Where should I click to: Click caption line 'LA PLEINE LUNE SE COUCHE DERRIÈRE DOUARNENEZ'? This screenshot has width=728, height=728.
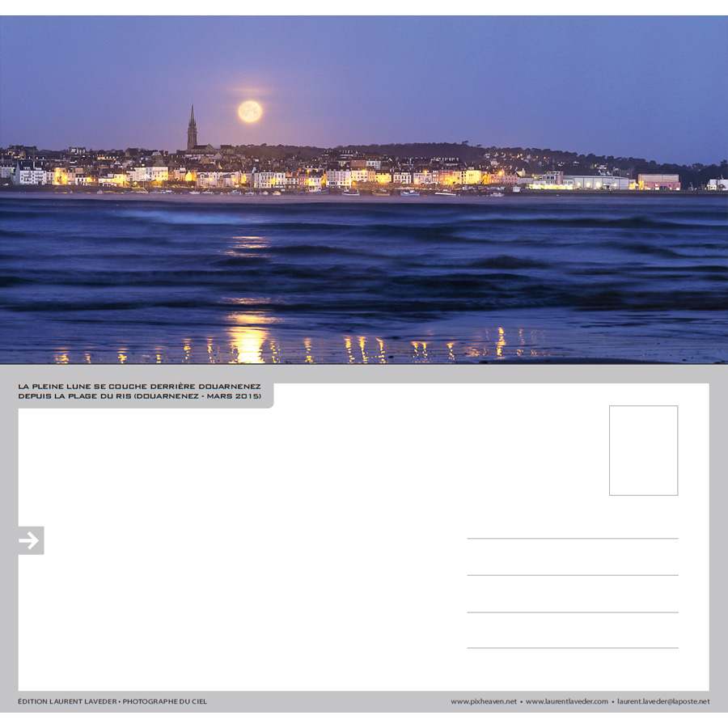[139, 387]
